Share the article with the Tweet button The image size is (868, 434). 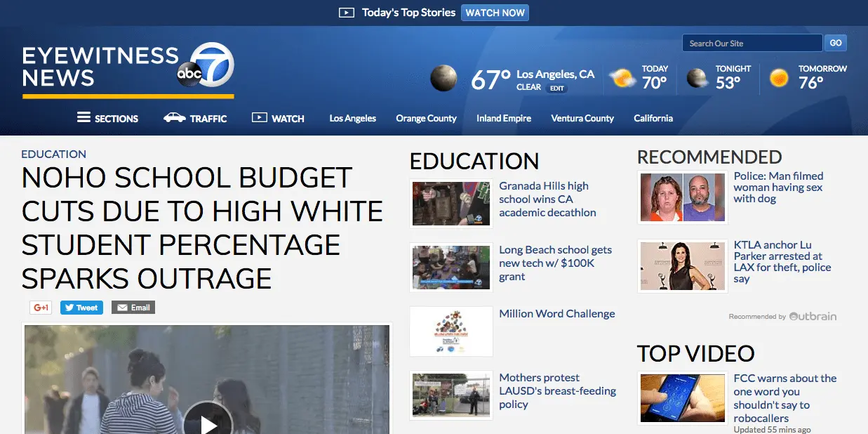tap(81, 307)
